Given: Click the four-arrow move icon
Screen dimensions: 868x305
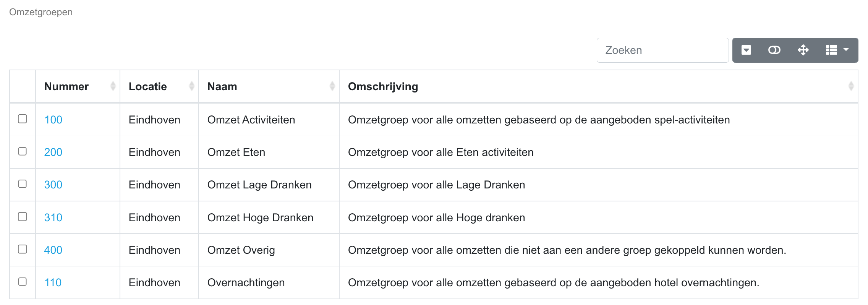Looking at the screenshot, I should [803, 50].
